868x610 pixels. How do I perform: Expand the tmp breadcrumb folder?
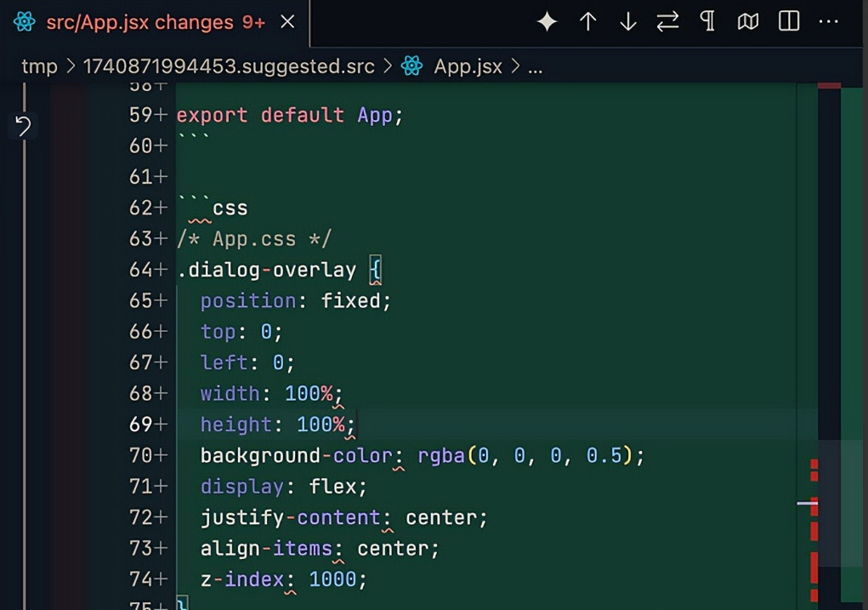39,66
